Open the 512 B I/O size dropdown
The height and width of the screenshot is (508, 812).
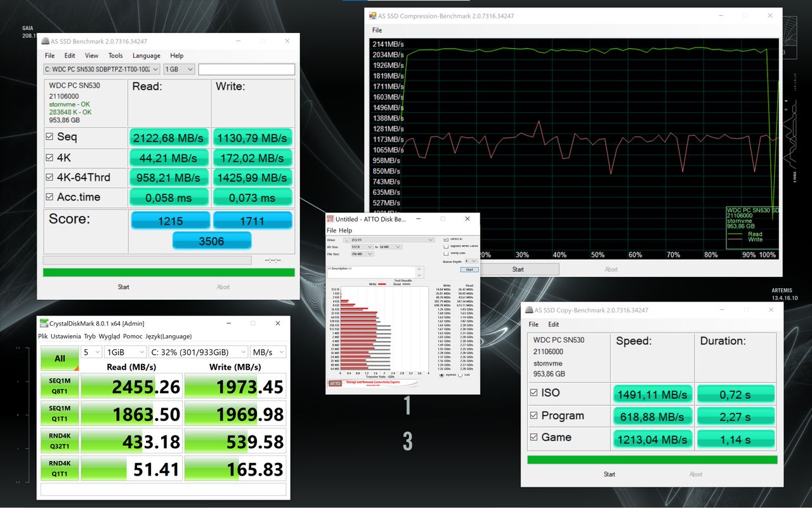click(x=362, y=247)
